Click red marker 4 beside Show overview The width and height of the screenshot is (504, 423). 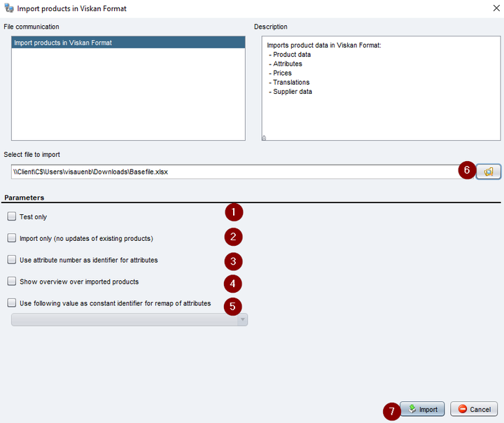233,284
